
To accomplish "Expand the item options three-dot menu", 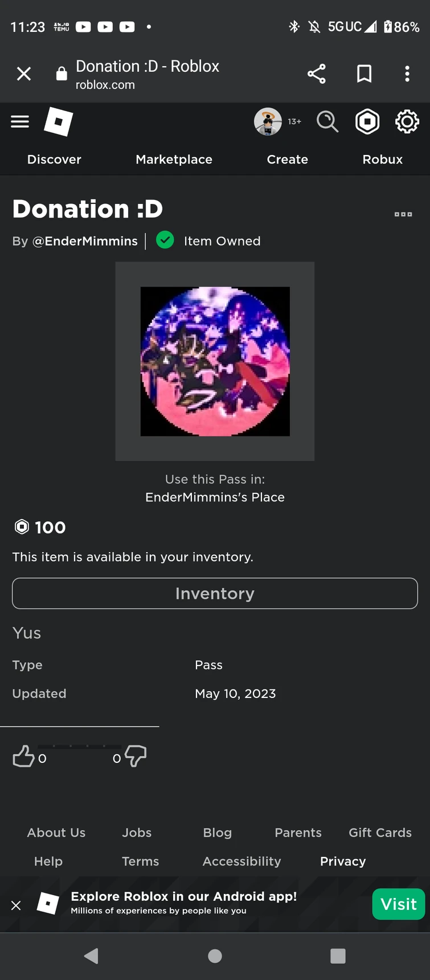I will (403, 214).
